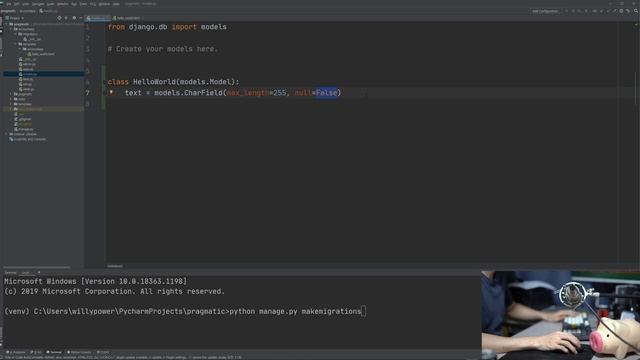Open the Project view dropdown
This screenshot has width=640, height=360.
(14, 18)
